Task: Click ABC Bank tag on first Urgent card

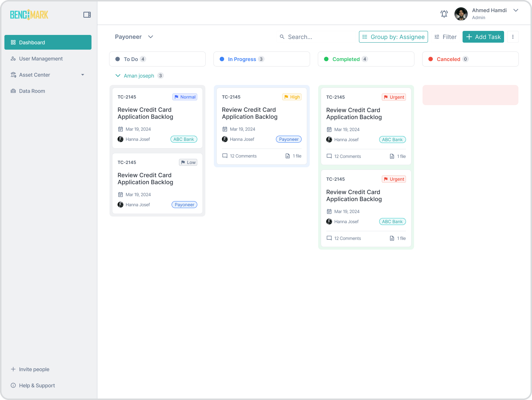Action: coord(392,140)
